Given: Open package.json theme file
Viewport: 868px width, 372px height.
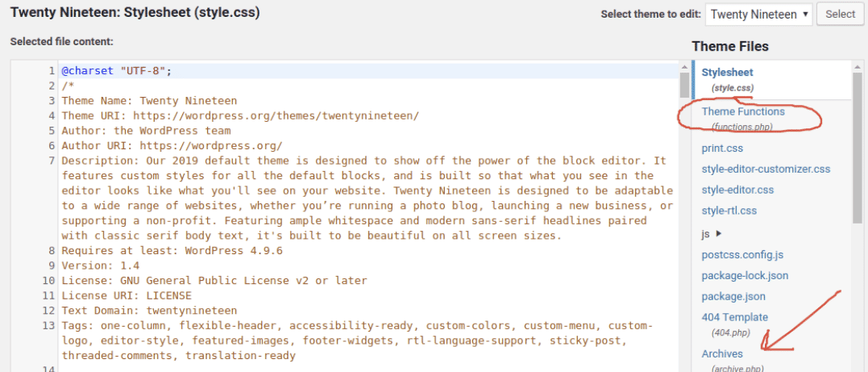Looking at the screenshot, I should 733,297.
